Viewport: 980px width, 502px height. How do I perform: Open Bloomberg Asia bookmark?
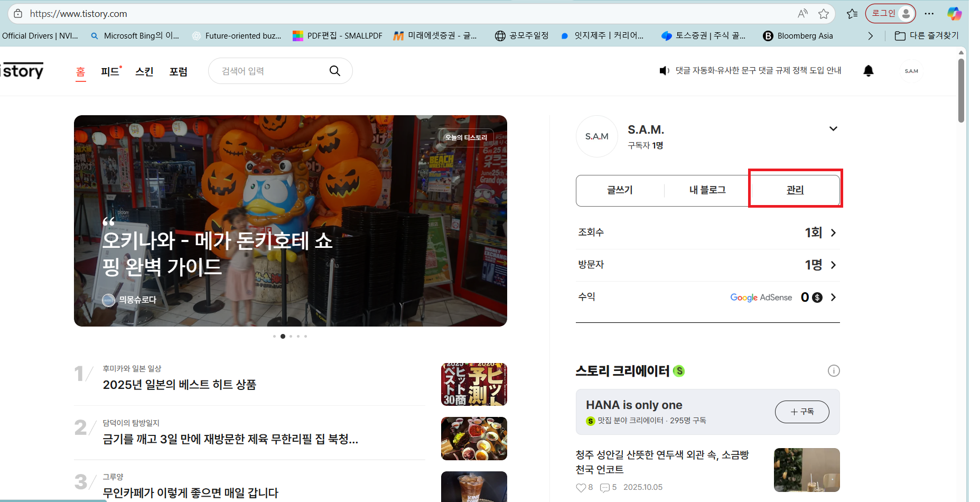coord(798,36)
